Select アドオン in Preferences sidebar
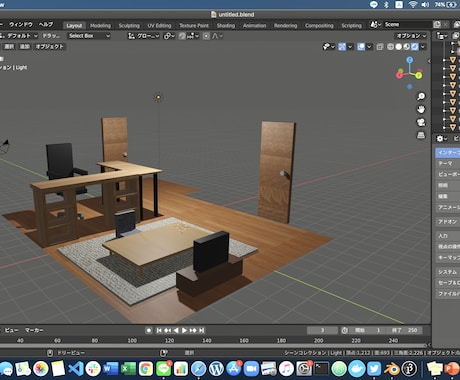The width and height of the screenshot is (460, 380). (448, 221)
